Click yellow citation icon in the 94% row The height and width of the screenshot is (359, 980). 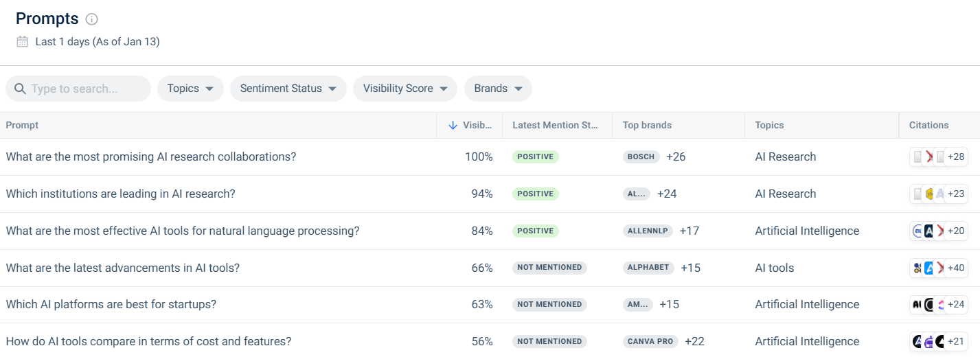(x=929, y=194)
